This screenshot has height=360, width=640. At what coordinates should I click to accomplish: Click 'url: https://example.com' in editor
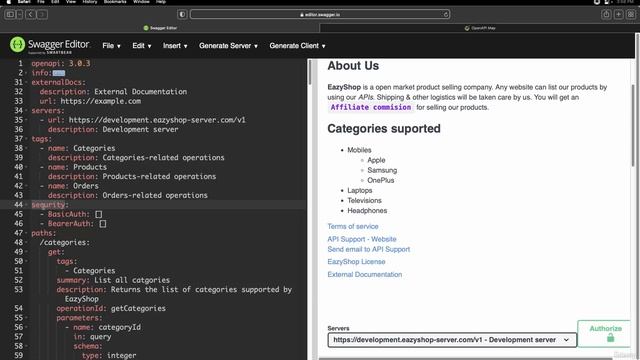[90, 101]
